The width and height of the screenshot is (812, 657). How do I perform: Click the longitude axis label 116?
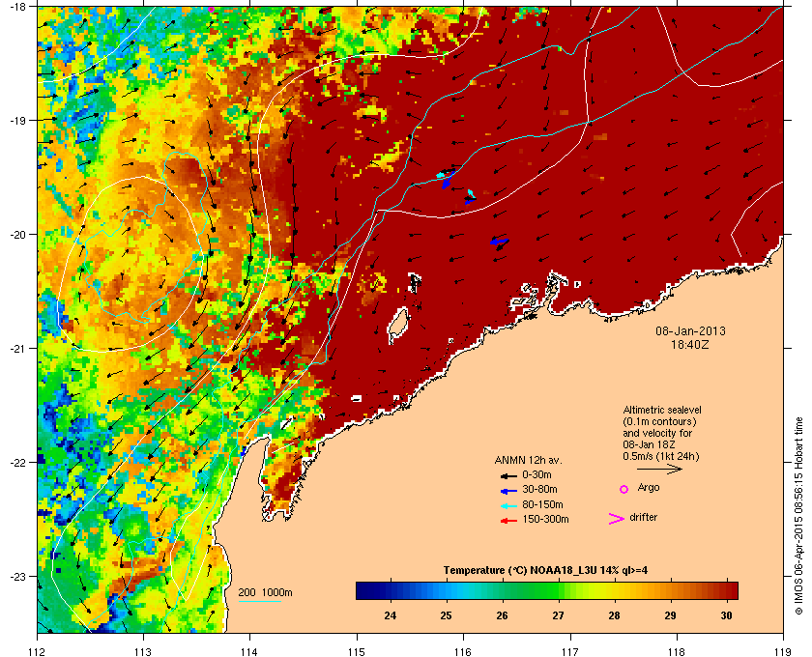pyautogui.click(x=463, y=651)
